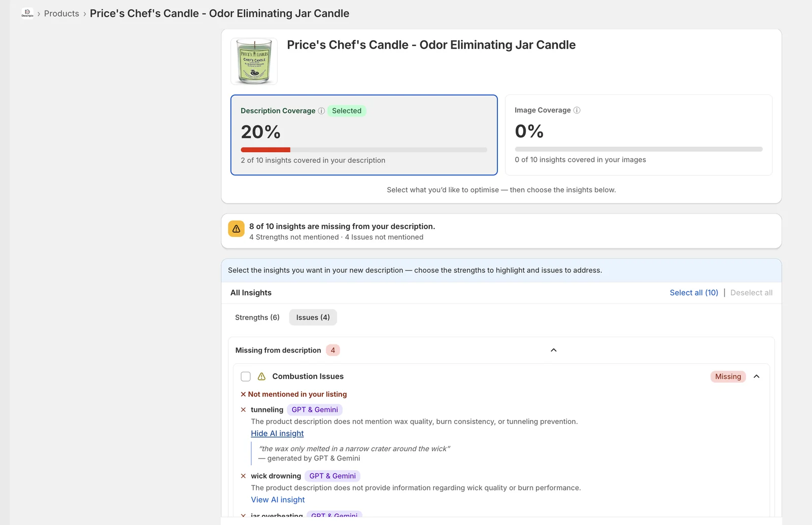Click the X icon beside tunneling
The width and height of the screenshot is (812, 525).
[x=244, y=410]
